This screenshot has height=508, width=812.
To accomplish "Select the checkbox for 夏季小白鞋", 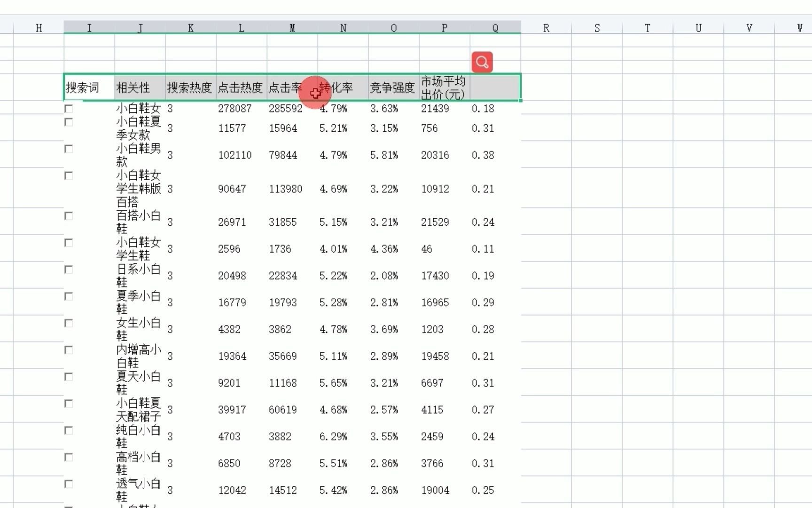I will coord(69,296).
